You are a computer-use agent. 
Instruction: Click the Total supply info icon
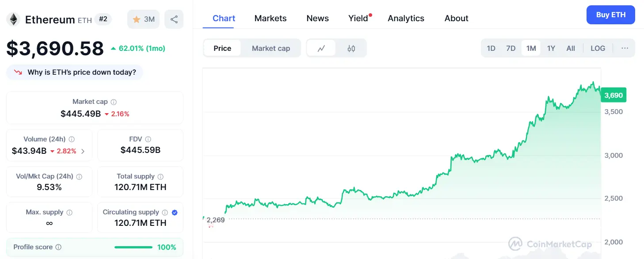tap(160, 176)
